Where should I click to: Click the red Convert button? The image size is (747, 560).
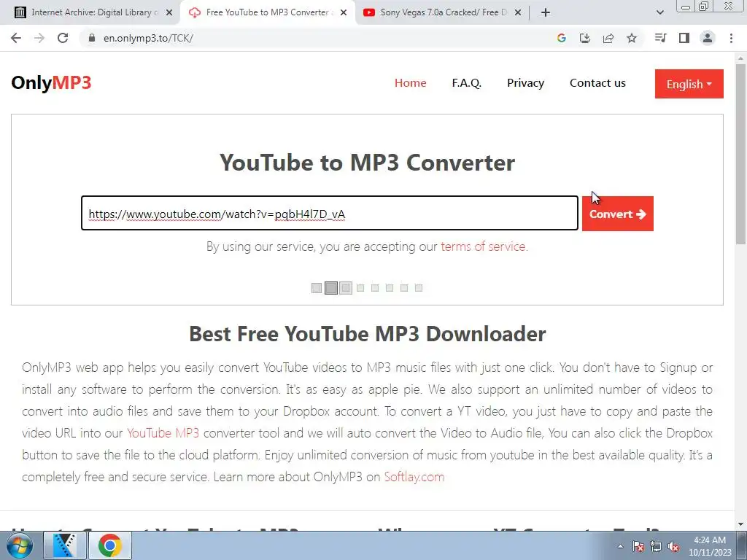[x=617, y=214]
